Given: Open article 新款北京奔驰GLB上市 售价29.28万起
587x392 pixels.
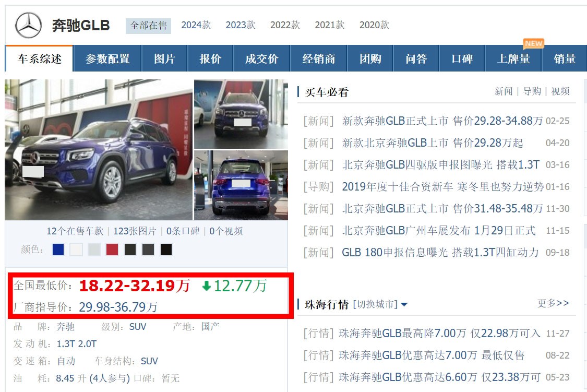Looking at the screenshot, I should (433, 142).
